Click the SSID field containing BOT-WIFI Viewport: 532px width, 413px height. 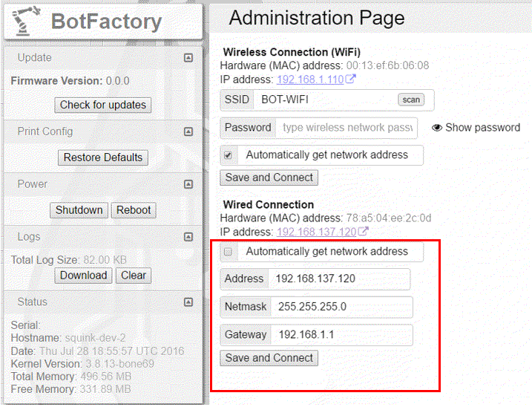(x=326, y=100)
